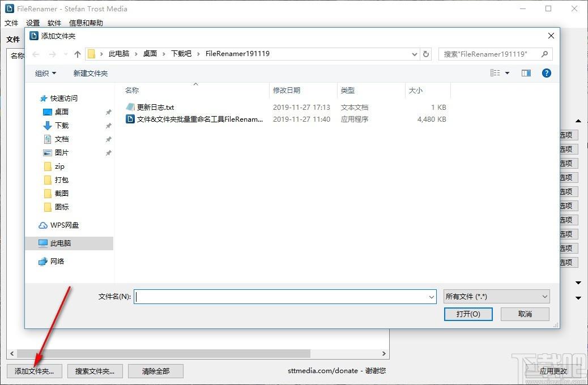Sort by 大小 column header
588x385 pixels.
tap(415, 91)
